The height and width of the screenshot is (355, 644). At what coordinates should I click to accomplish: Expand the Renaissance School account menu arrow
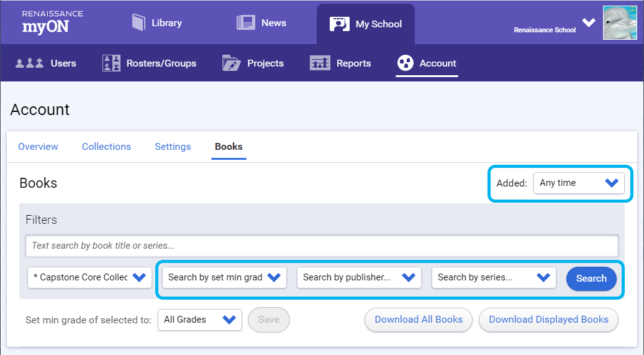589,22
